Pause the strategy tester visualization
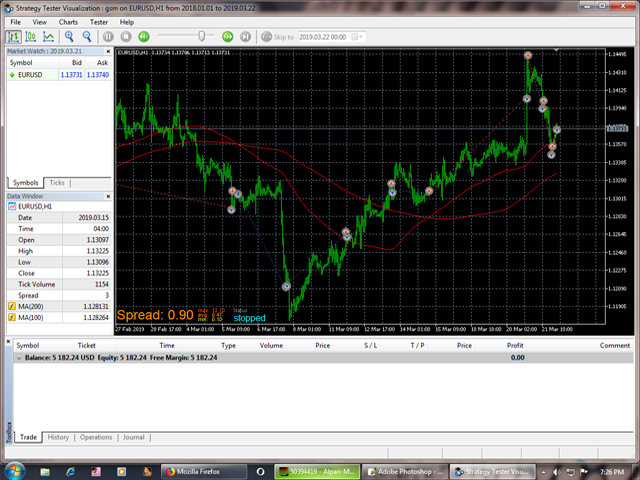640x480 pixels. click(108, 37)
